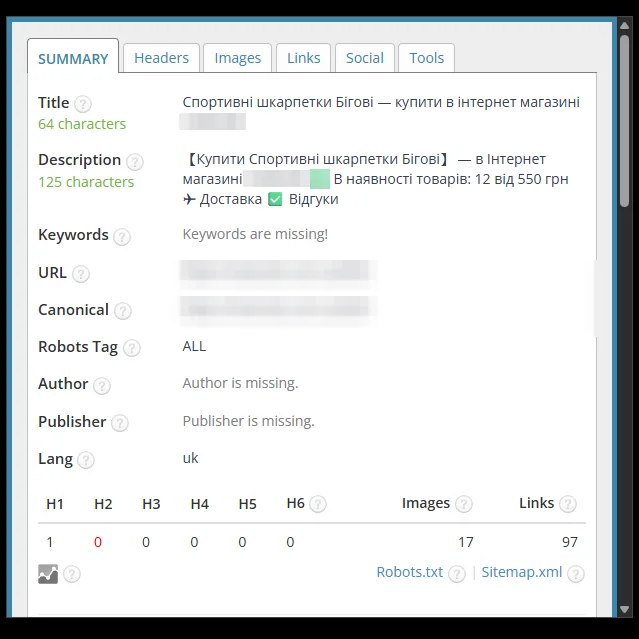Viewport: 639px width, 639px height.
Task: Click help icon next to Description
Action: (134, 162)
